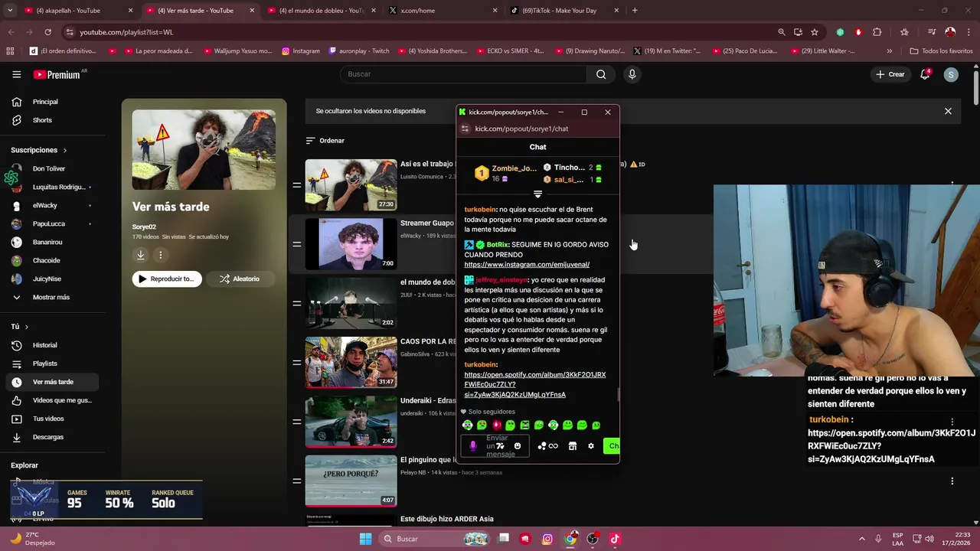View site information icon in Kick popout address bar
Screen dimensions: 980x551
[x=464, y=129]
